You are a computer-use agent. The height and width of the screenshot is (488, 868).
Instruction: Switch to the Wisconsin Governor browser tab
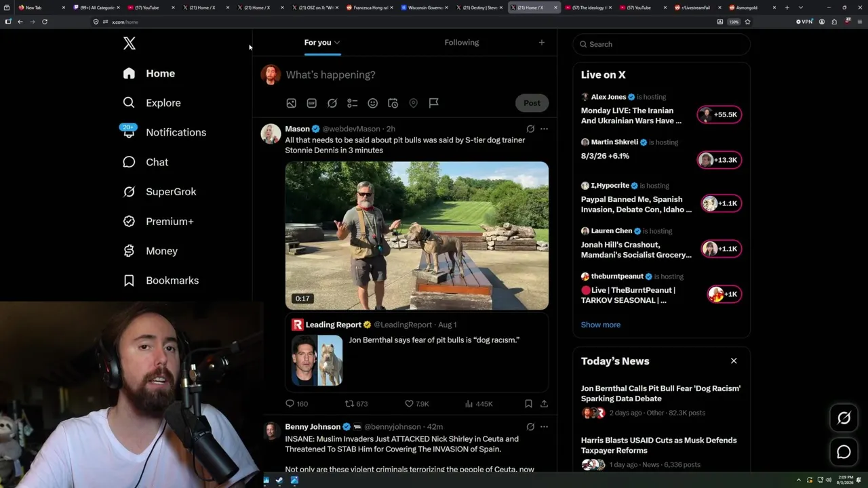point(426,7)
